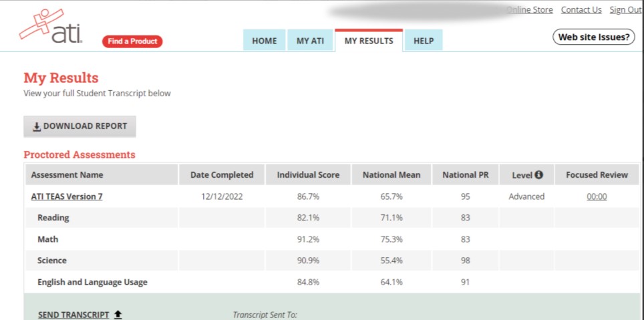Click the 12/12/2022 date cell
This screenshot has height=320, width=644.
tap(222, 196)
